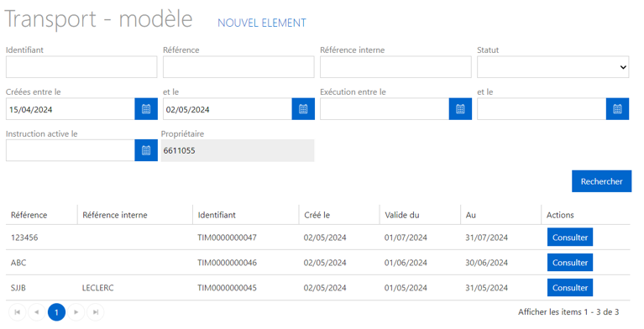
Task: Open calendar for created 'et le' date 02/05/2024
Action: click(x=303, y=109)
